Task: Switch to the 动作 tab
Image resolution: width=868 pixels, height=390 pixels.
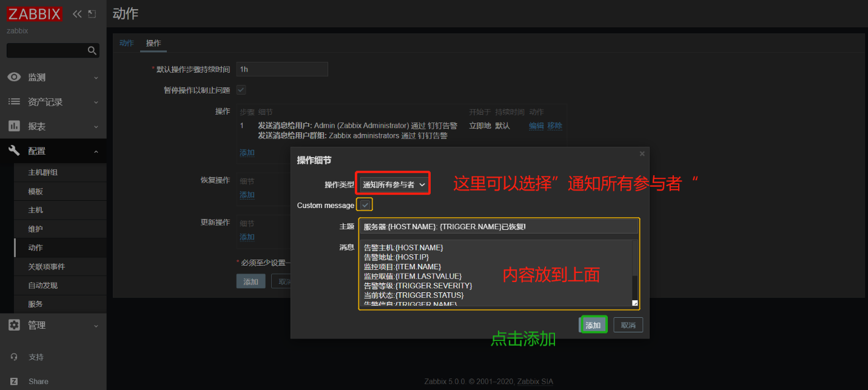Action: (x=126, y=43)
